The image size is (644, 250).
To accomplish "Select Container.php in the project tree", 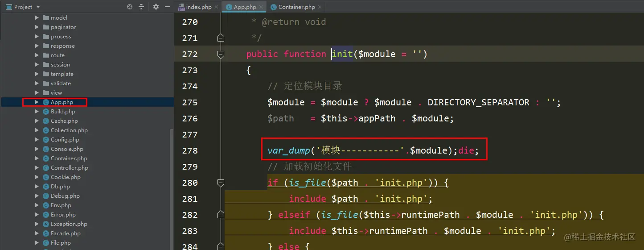I will click(69, 158).
